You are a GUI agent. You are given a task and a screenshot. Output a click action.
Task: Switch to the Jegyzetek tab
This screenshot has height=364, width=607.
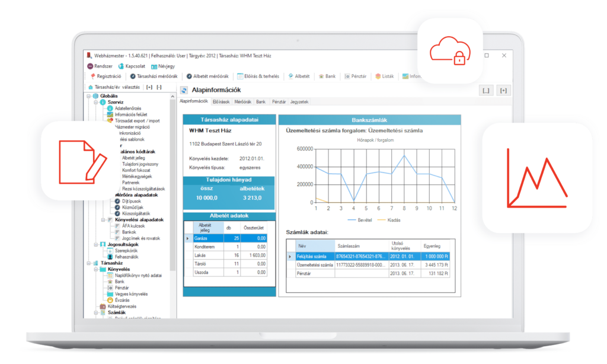299,102
